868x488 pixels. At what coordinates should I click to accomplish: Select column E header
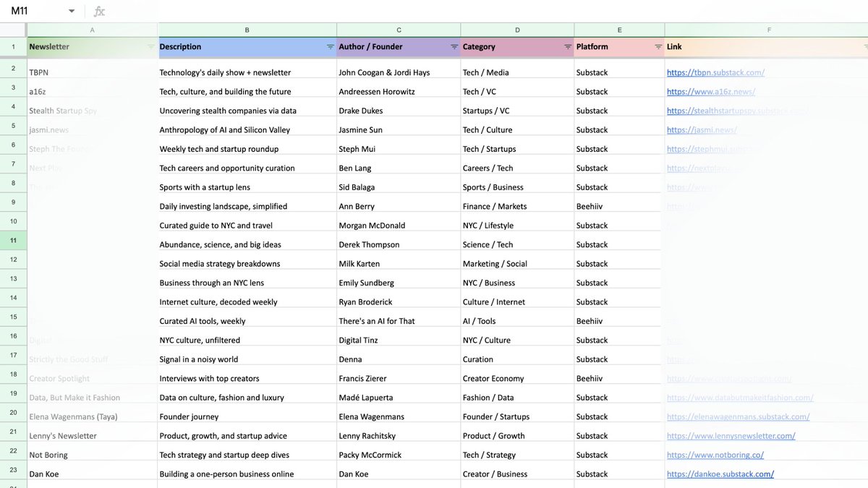619,30
